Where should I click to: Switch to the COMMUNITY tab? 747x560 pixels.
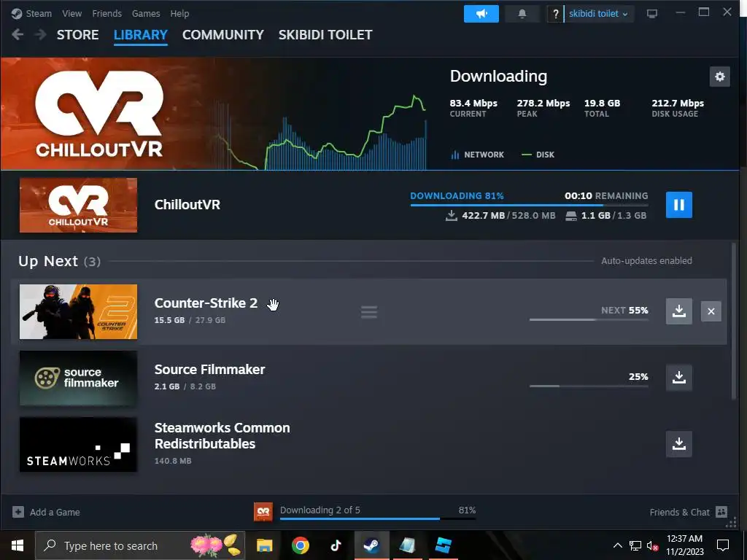(223, 35)
